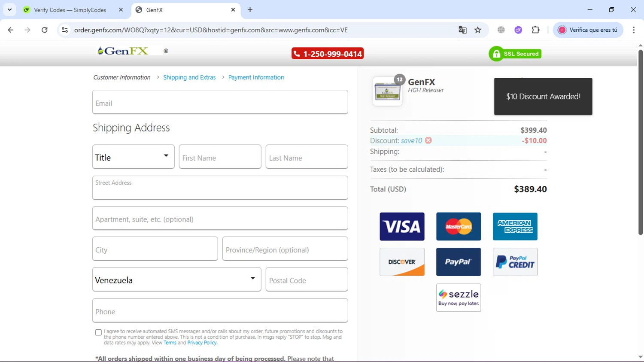Open the browser translate page icon
The height and width of the screenshot is (362, 644).
point(462,30)
